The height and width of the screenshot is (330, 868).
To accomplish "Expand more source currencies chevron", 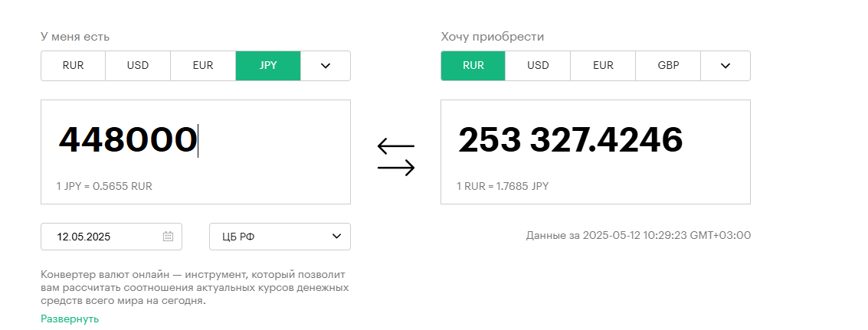I will click(x=326, y=65).
